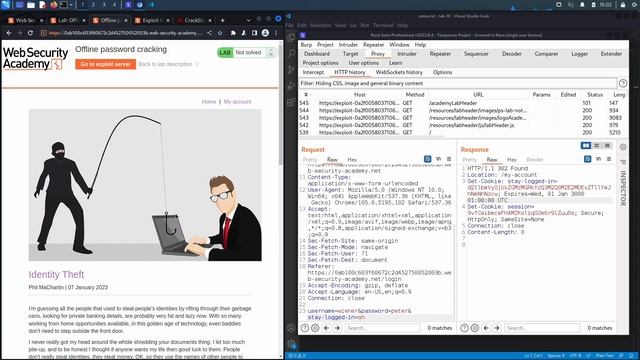The width and height of the screenshot is (640, 360).
Task: Click the Web Security Academy logo
Action: point(36,58)
